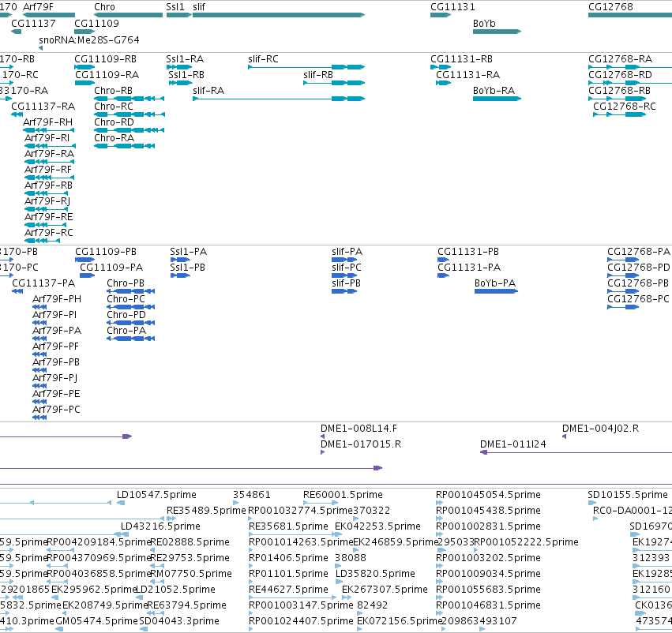Open transcript Ssl1-RA
The height and width of the screenshot is (633, 672).
click(185, 59)
